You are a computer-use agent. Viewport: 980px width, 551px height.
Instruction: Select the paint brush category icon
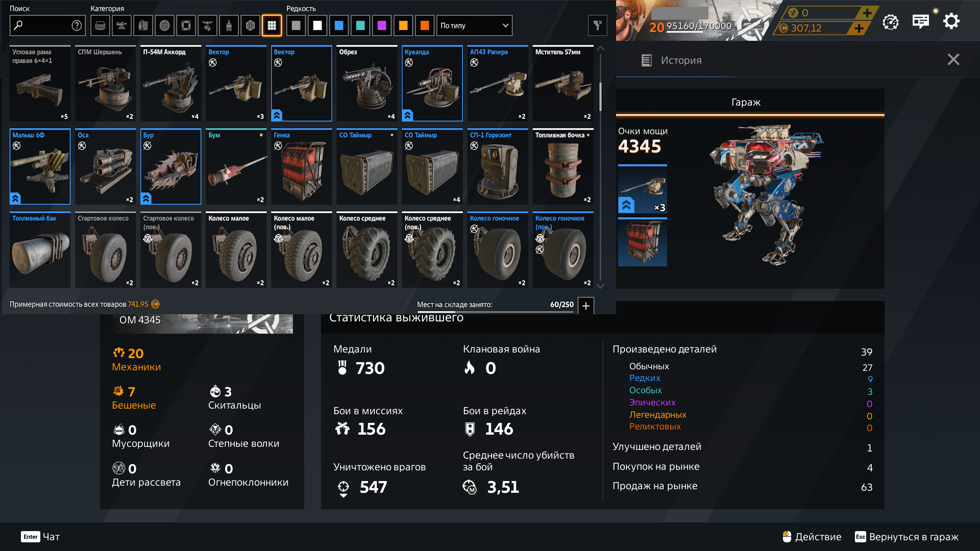(x=229, y=26)
